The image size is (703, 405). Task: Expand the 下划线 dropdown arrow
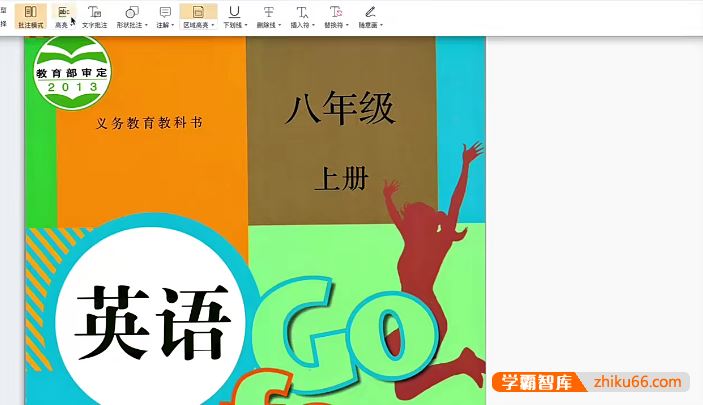tap(246, 26)
